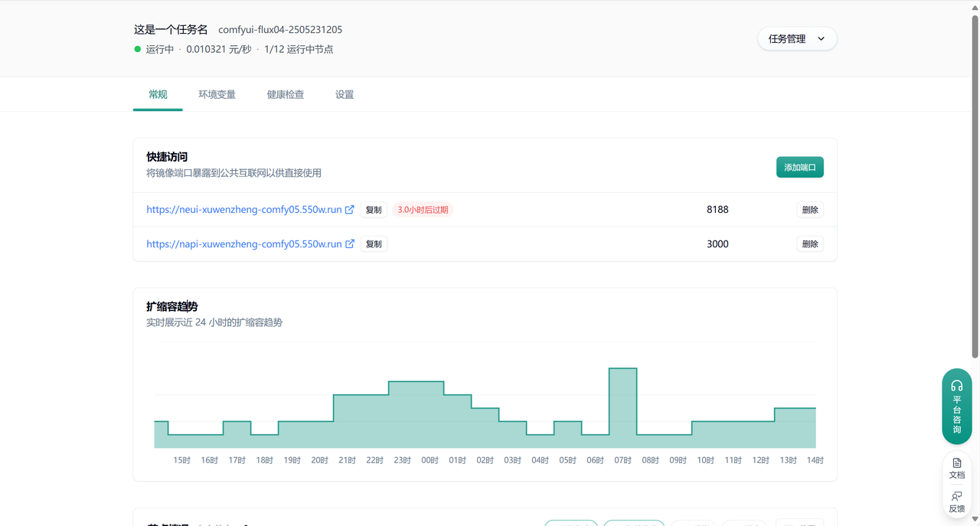Expand the 任务管理 dropdown
Viewport: 980px width, 526px height.
point(797,39)
